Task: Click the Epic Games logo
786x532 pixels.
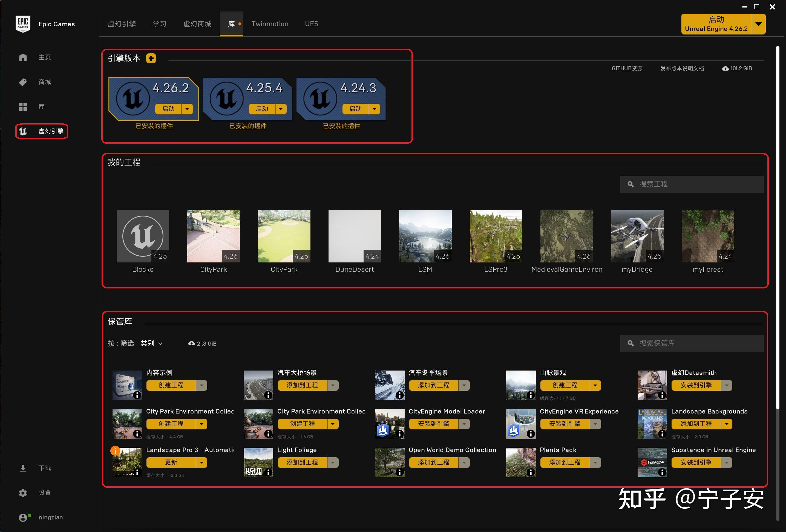Action: 23,24
